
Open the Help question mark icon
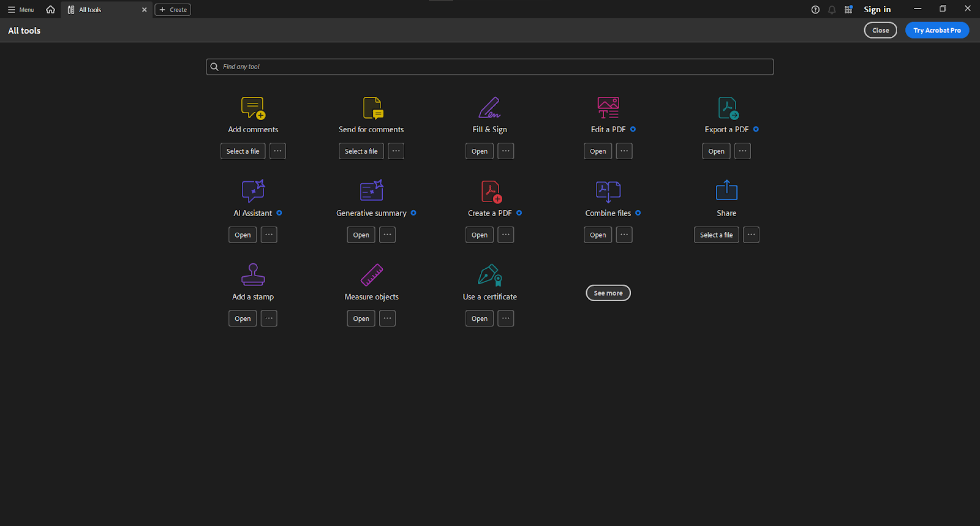point(815,10)
